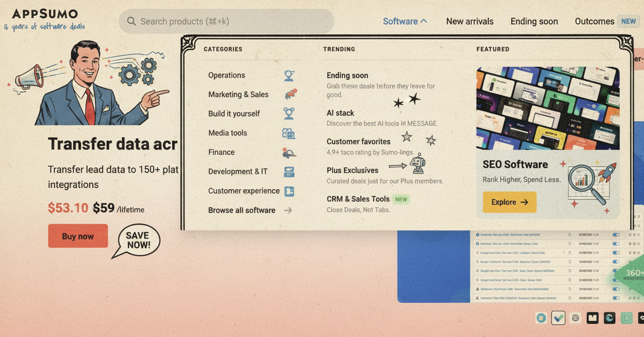Click the Operations category icon

pyautogui.click(x=289, y=76)
